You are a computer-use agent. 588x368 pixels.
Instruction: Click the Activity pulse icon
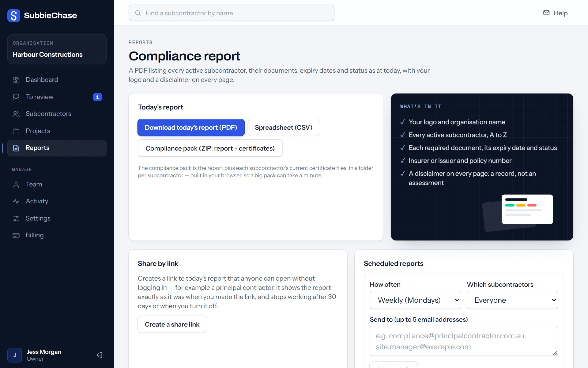pos(16,201)
